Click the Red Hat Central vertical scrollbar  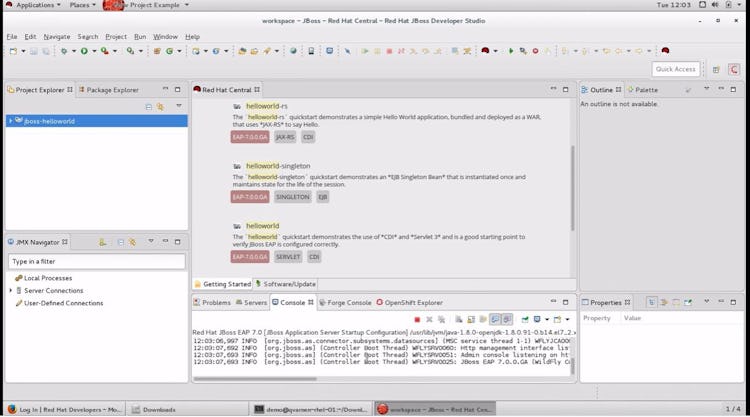572,187
